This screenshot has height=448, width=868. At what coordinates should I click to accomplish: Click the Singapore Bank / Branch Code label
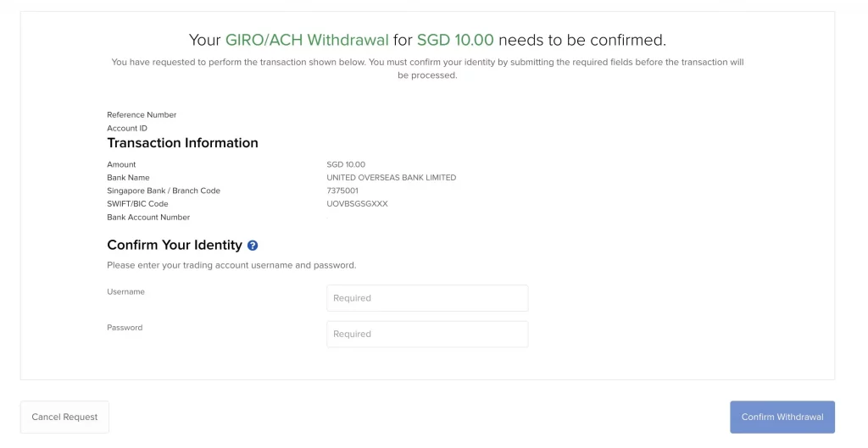tap(164, 191)
